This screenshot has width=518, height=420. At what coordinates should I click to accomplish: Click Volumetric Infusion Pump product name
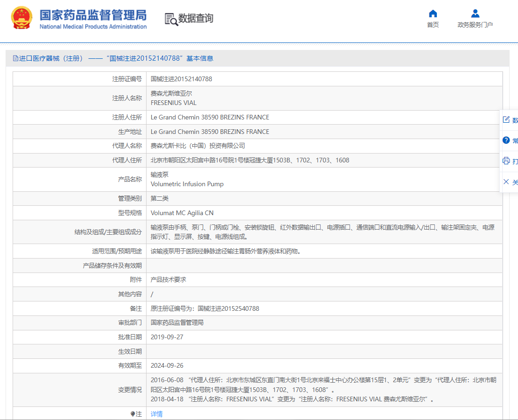[x=187, y=184]
